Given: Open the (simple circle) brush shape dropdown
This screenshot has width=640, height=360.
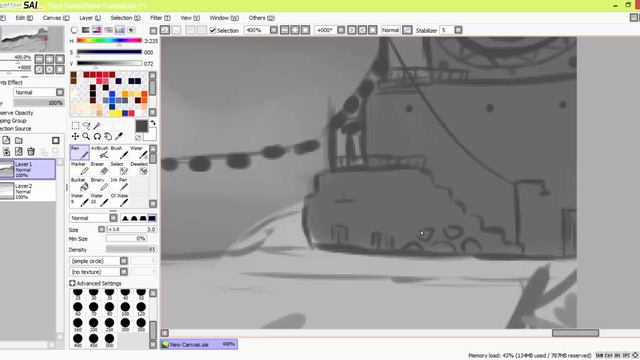Looking at the screenshot, I should coord(98,261).
